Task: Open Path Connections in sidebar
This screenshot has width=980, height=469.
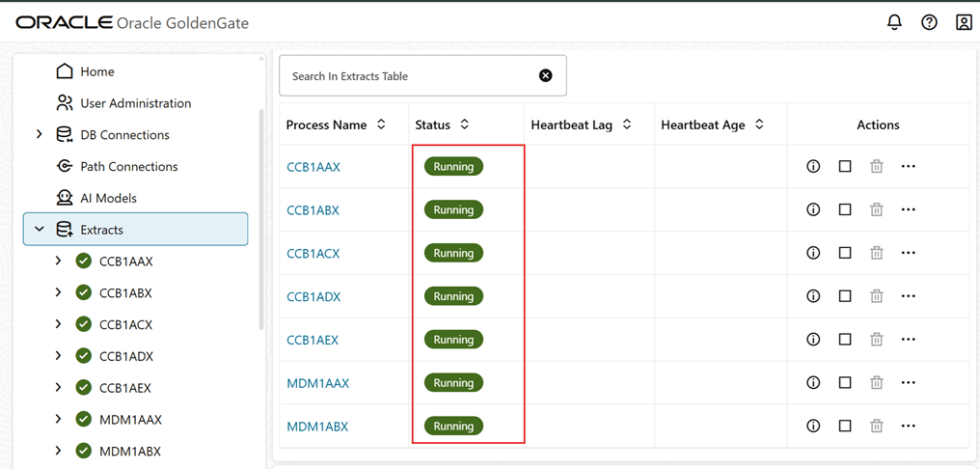Action: click(x=128, y=166)
